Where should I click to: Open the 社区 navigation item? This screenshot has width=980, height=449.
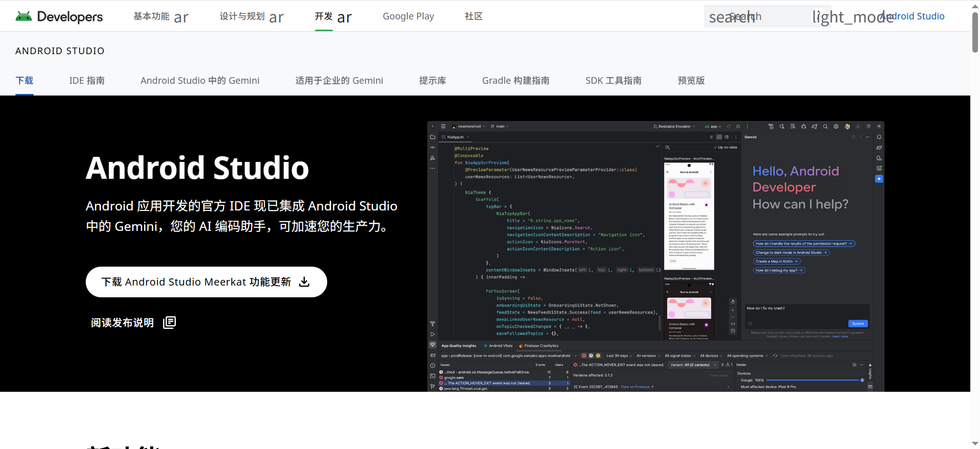click(x=474, y=16)
